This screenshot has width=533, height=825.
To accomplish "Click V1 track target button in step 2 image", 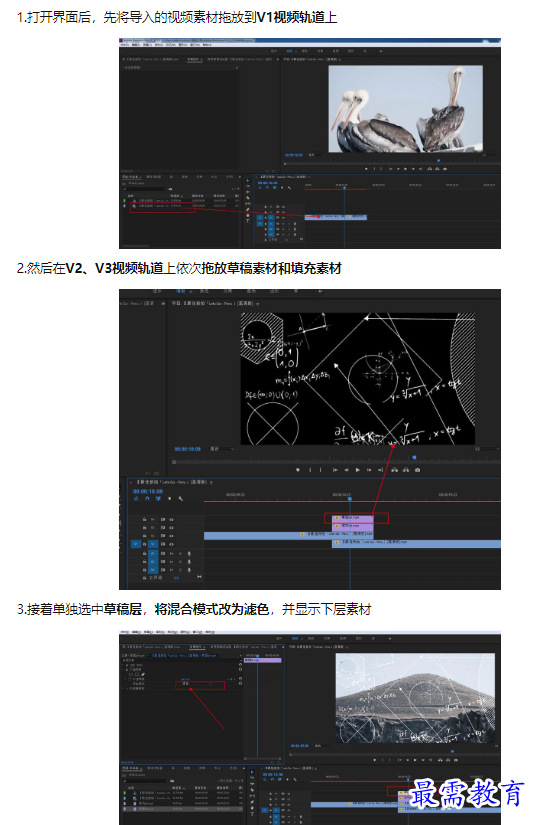I will click(x=153, y=544).
